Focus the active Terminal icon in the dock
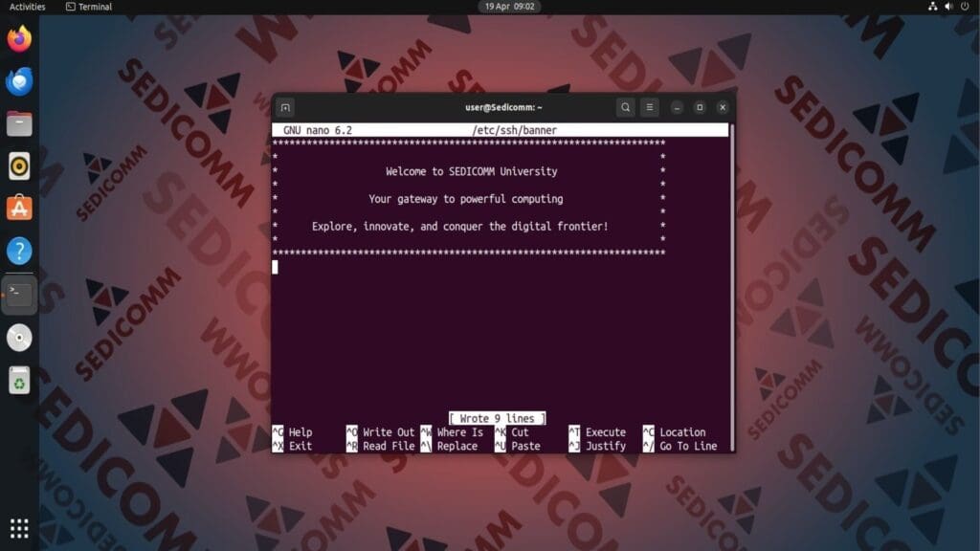Image resolution: width=980 pixels, height=551 pixels. pyautogui.click(x=19, y=294)
